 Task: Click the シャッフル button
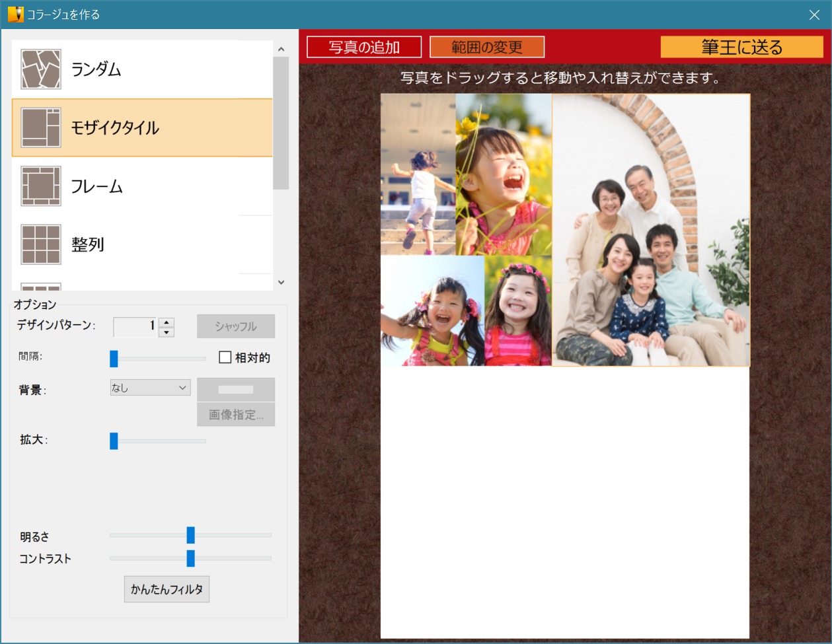click(236, 326)
